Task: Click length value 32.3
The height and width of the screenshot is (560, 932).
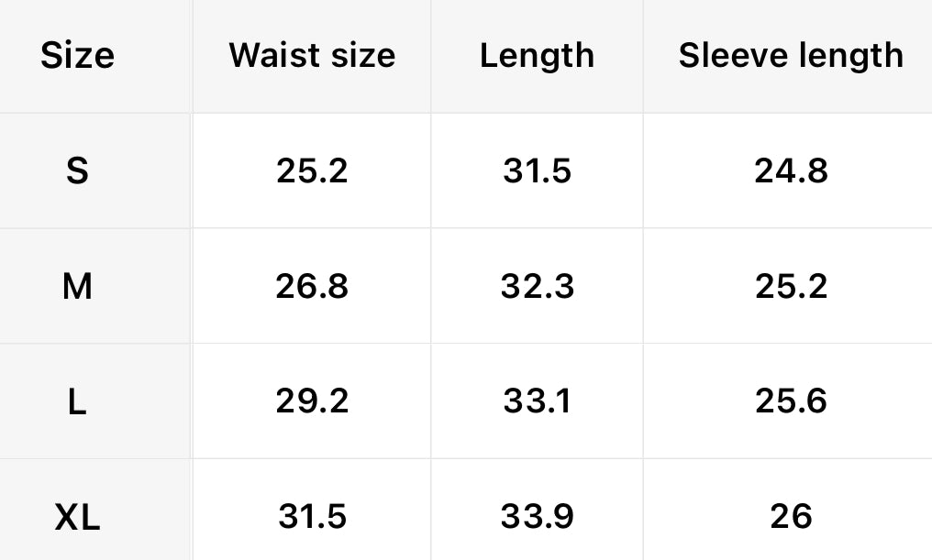Action: [537, 286]
